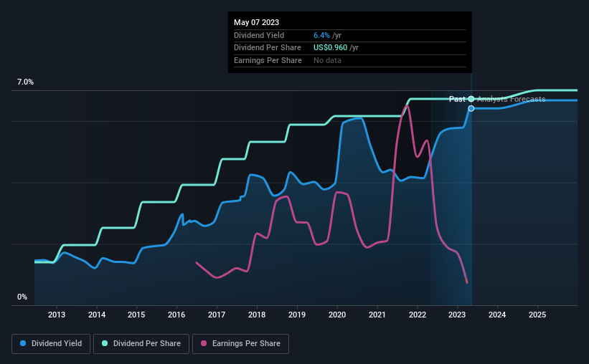Click the No data earnings value
Image resolution: width=589 pixels, height=364 pixels.
click(x=328, y=60)
